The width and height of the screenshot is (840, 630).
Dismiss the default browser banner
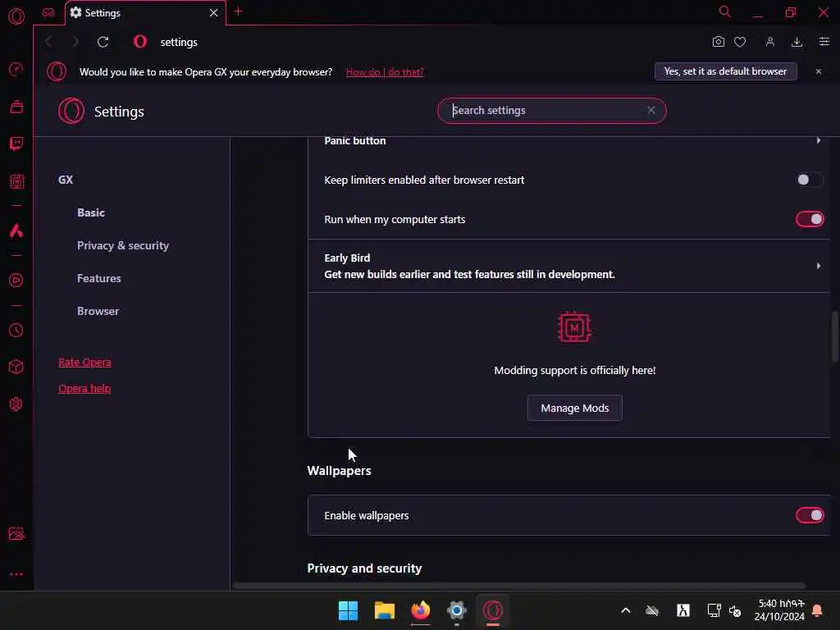[818, 71]
